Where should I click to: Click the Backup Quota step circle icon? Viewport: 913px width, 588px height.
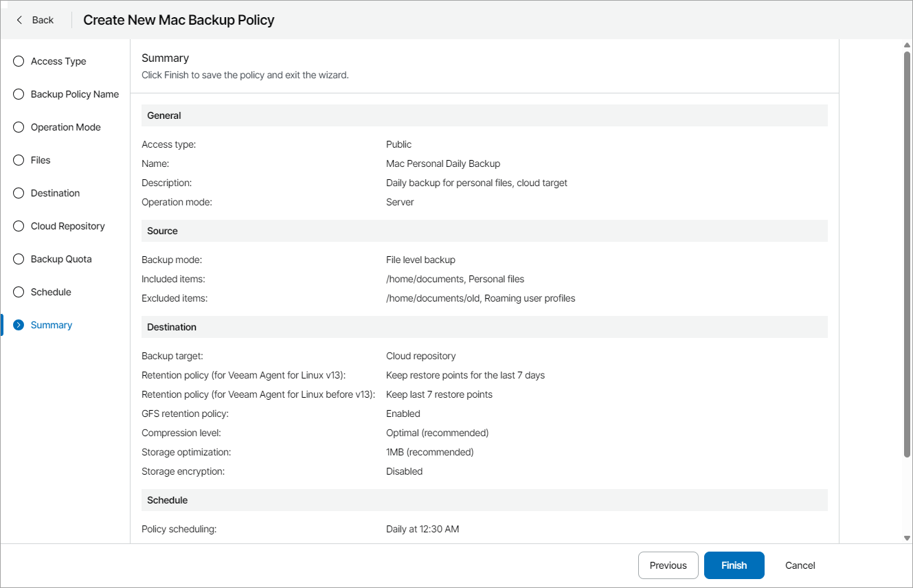(x=19, y=259)
